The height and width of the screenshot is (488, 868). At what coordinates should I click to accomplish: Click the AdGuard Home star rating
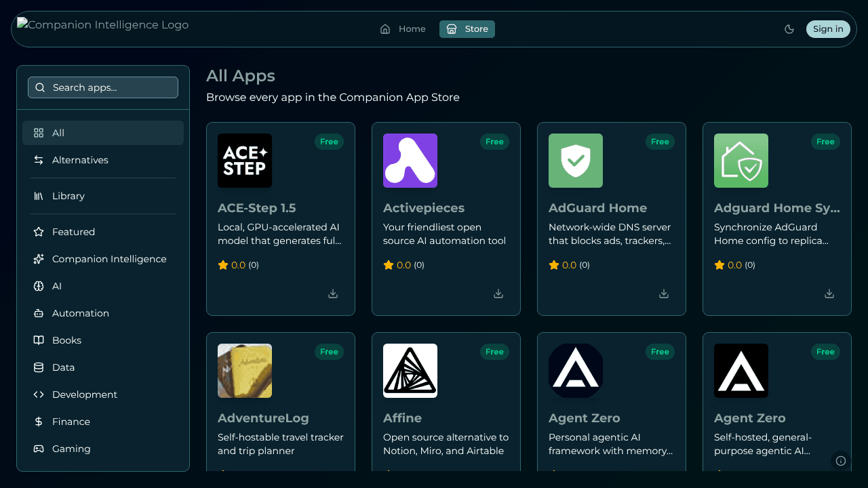tap(570, 265)
